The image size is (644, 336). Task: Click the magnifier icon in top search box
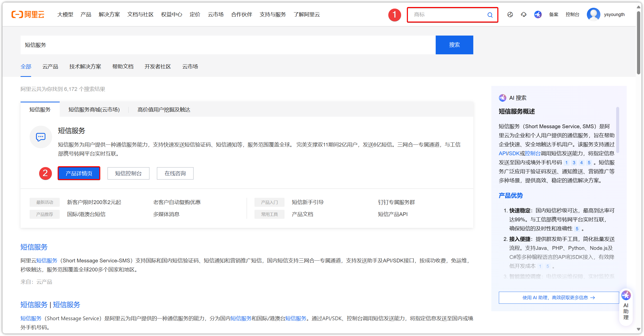tap(490, 15)
